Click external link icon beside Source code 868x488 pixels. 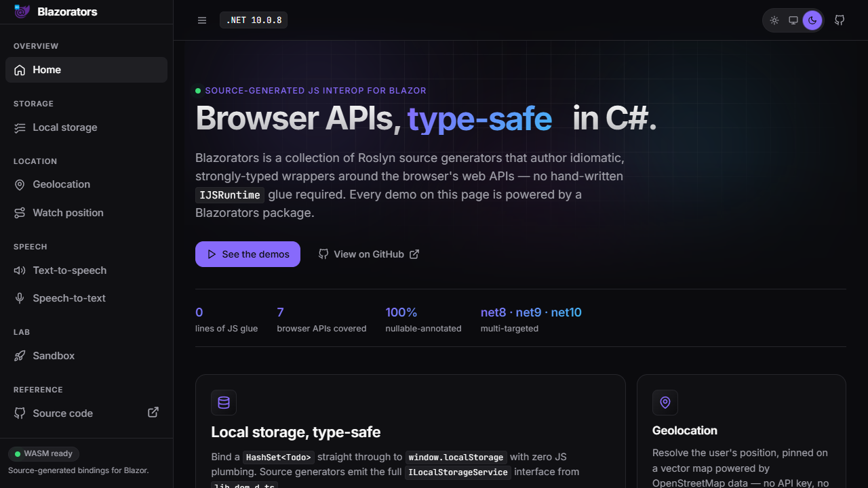pyautogui.click(x=153, y=412)
